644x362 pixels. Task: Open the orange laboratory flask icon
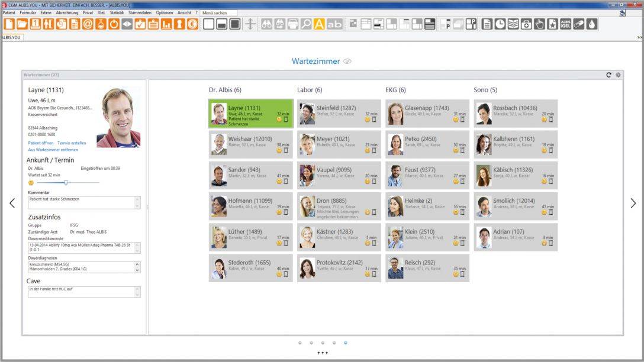point(101,24)
